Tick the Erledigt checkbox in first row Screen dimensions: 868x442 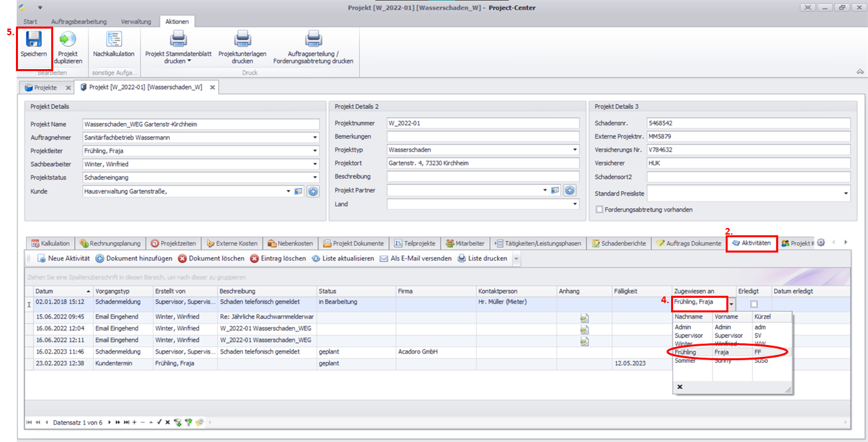click(x=754, y=304)
